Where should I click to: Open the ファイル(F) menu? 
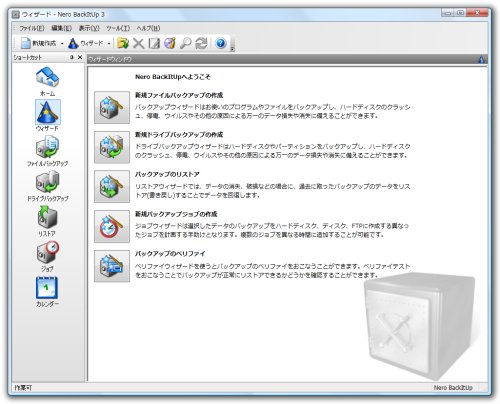click(x=32, y=28)
